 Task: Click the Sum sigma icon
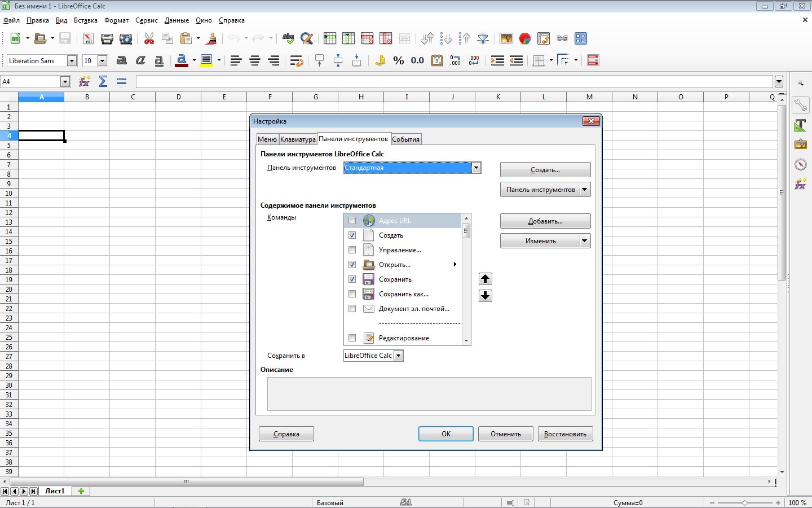point(103,82)
